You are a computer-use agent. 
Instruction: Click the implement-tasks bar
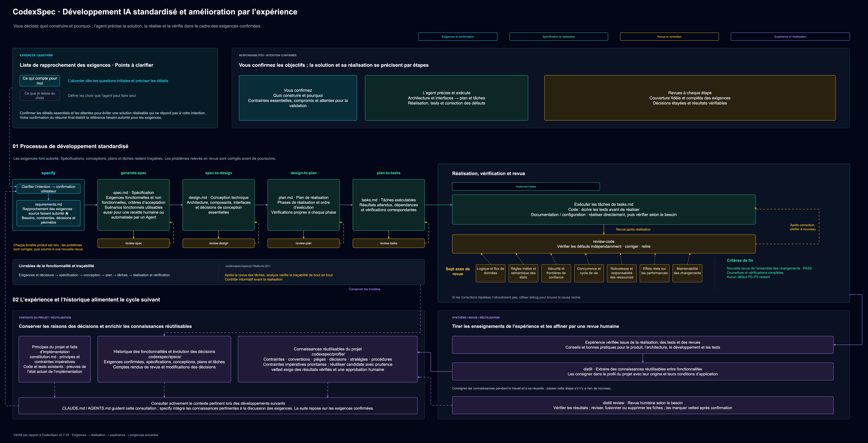coord(526,186)
